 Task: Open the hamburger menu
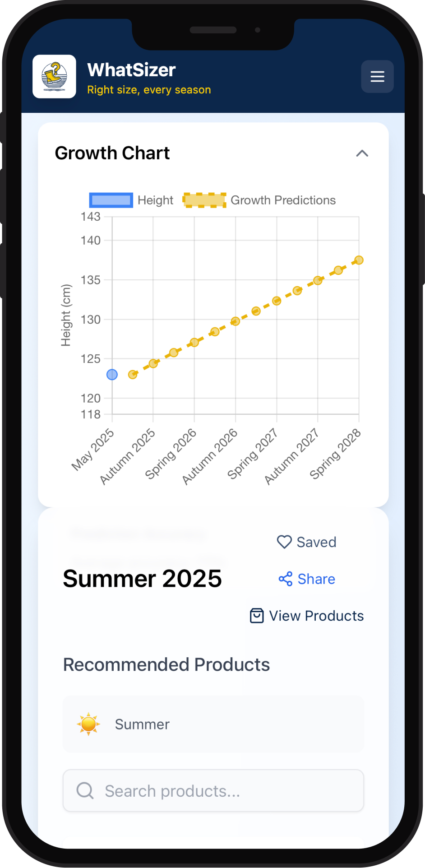tap(377, 76)
